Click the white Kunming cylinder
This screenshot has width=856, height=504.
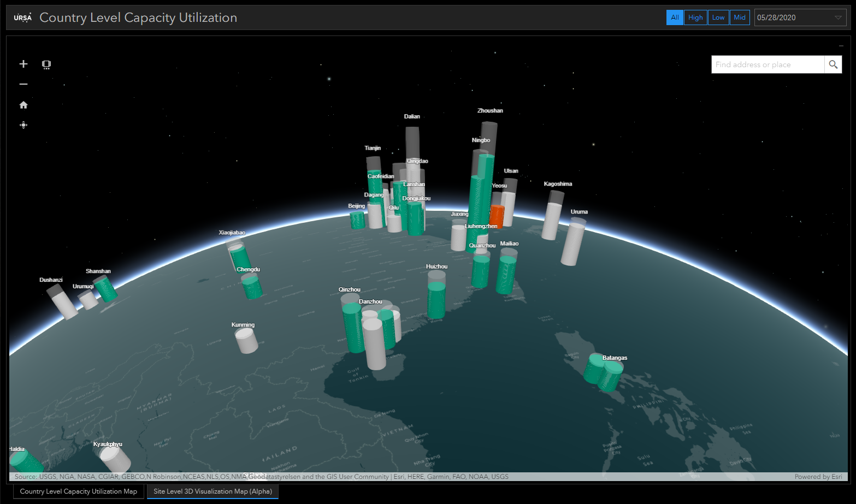246,340
